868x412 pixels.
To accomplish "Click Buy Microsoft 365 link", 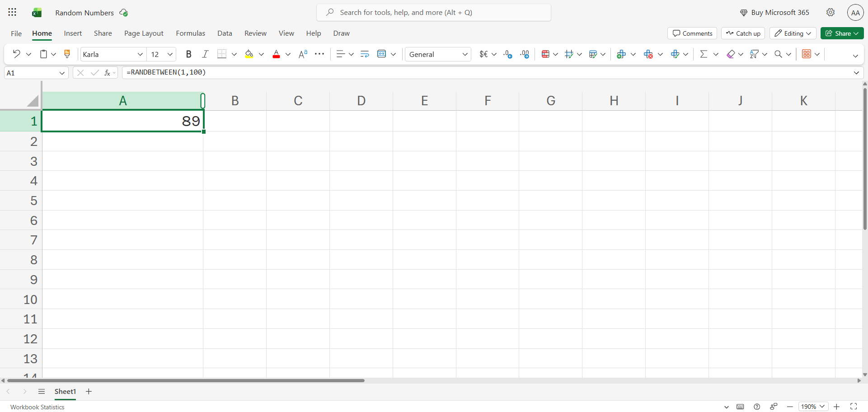I will [774, 13].
